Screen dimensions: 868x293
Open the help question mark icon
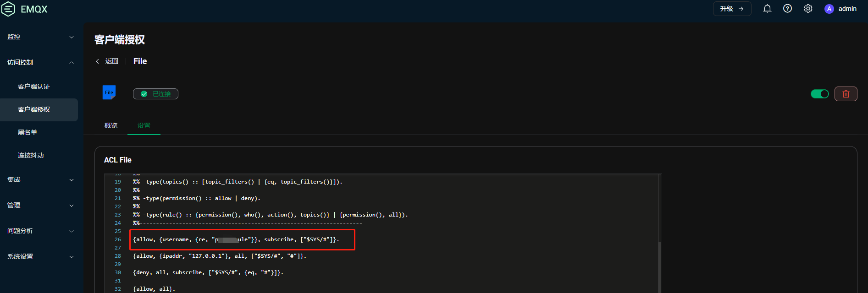(787, 8)
